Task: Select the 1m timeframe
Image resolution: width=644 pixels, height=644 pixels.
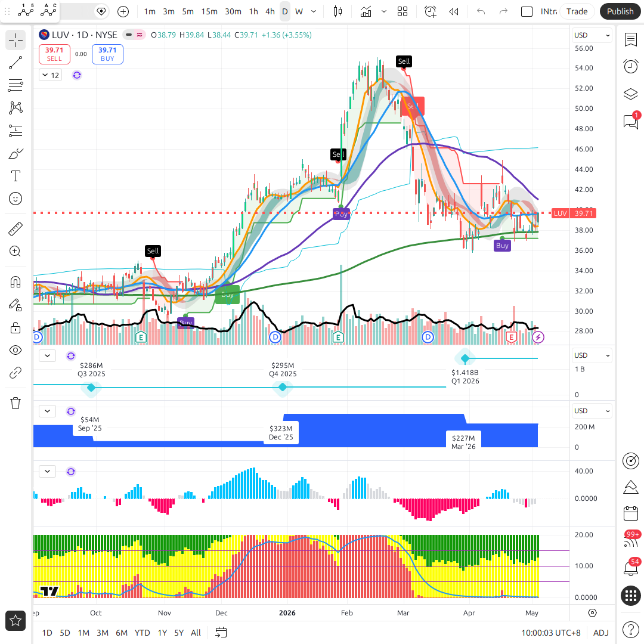Action: coord(150,11)
